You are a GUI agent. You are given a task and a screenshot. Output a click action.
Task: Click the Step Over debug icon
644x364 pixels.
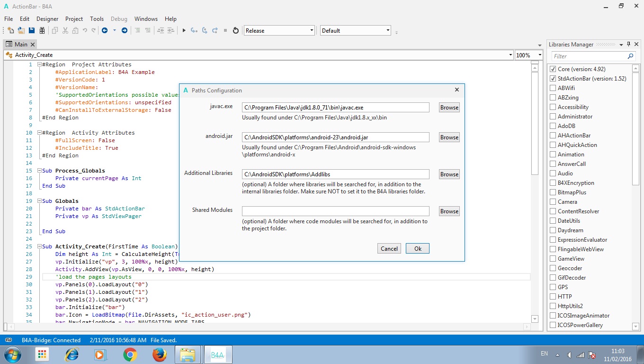205,30
